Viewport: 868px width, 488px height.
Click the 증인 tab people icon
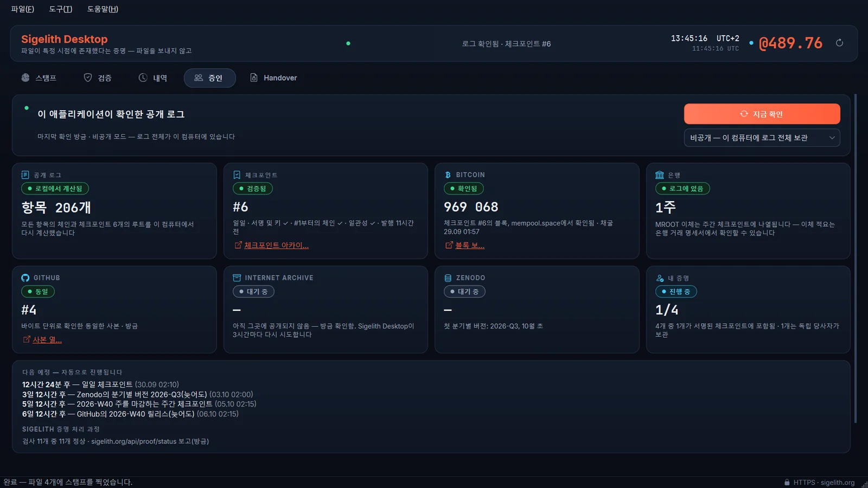click(199, 78)
